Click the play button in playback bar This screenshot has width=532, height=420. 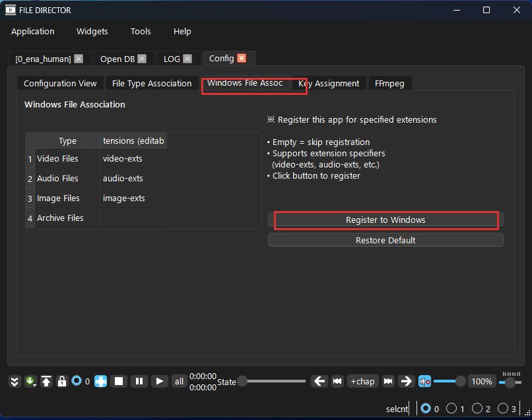[x=159, y=381]
